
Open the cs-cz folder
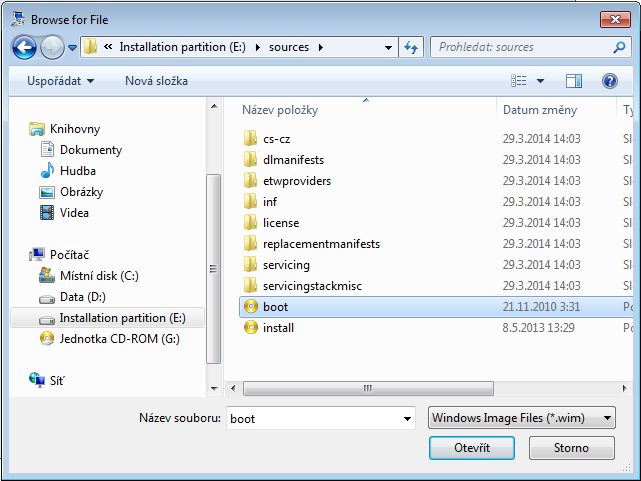pyautogui.click(x=276, y=139)
